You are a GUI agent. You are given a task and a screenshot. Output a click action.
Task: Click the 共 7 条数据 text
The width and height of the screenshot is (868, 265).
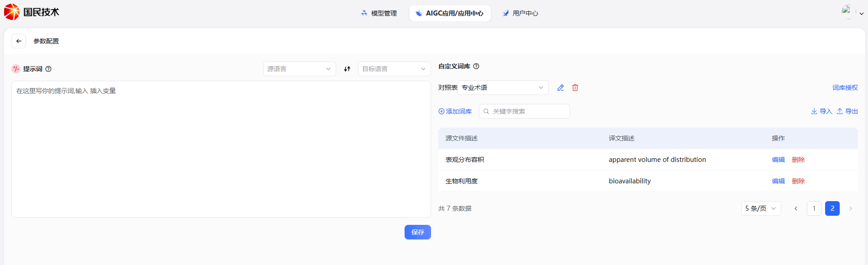point(455,208)
